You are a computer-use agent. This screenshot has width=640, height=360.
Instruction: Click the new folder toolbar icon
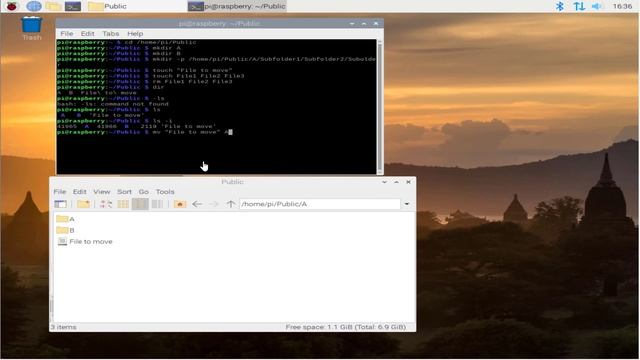[83, 204]
